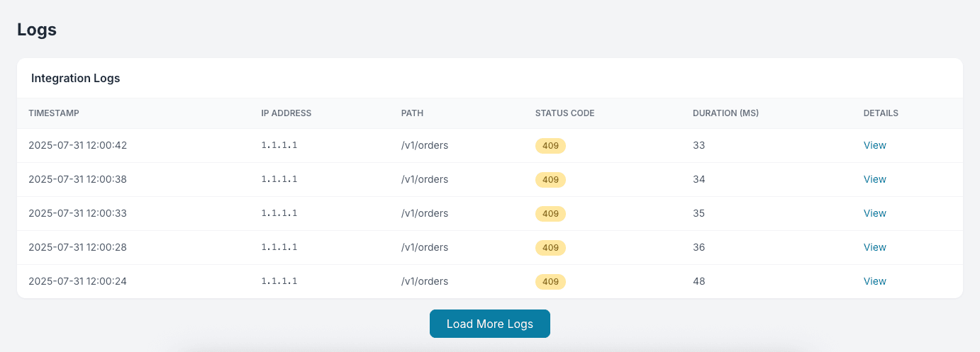Screen dimensions: 980x352
Task: Click the Path column header
Action: pyautogui.click(x=412, y=113)
